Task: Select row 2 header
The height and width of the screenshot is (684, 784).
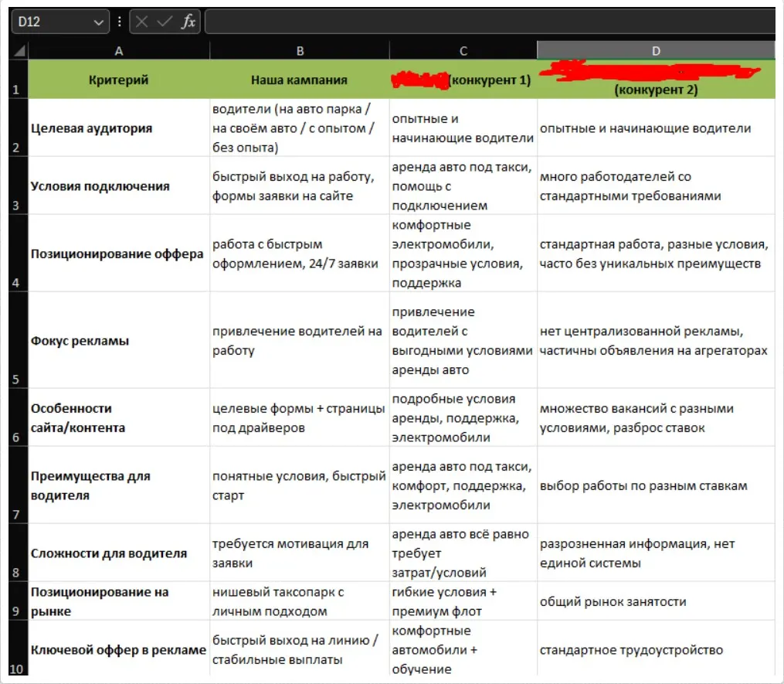Action: (19, 128)
